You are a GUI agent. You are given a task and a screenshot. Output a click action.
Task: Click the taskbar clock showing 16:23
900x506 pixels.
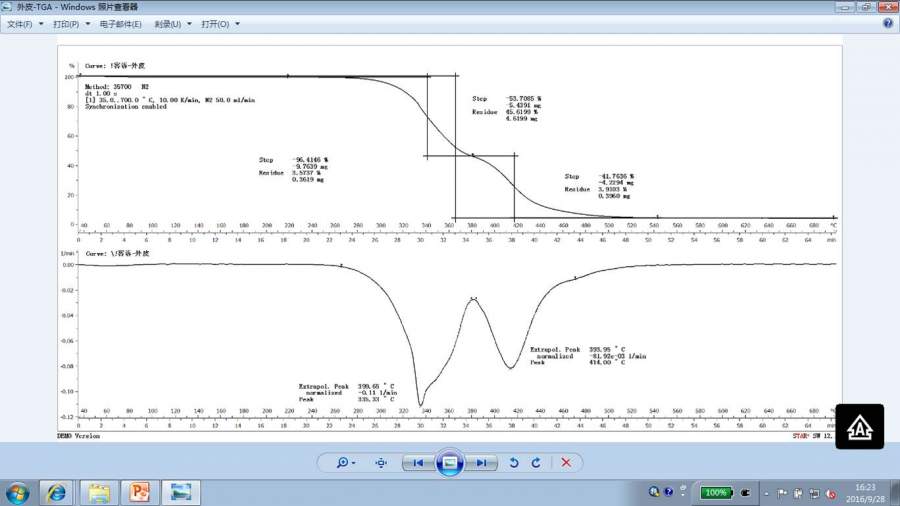865,493
